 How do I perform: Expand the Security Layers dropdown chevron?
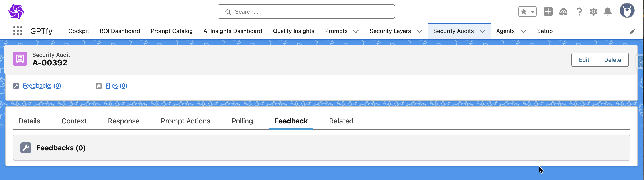coord(420,31)
